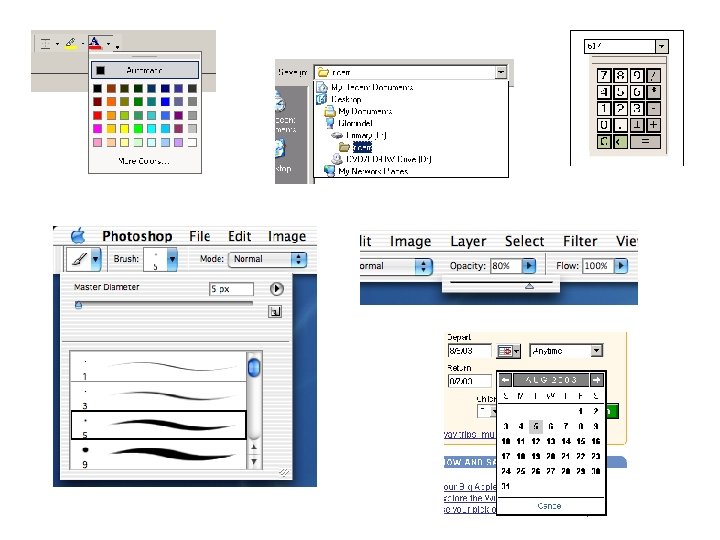Choose the Automatic color option
This screenshot has height=540, width=720.
[145, 70]
